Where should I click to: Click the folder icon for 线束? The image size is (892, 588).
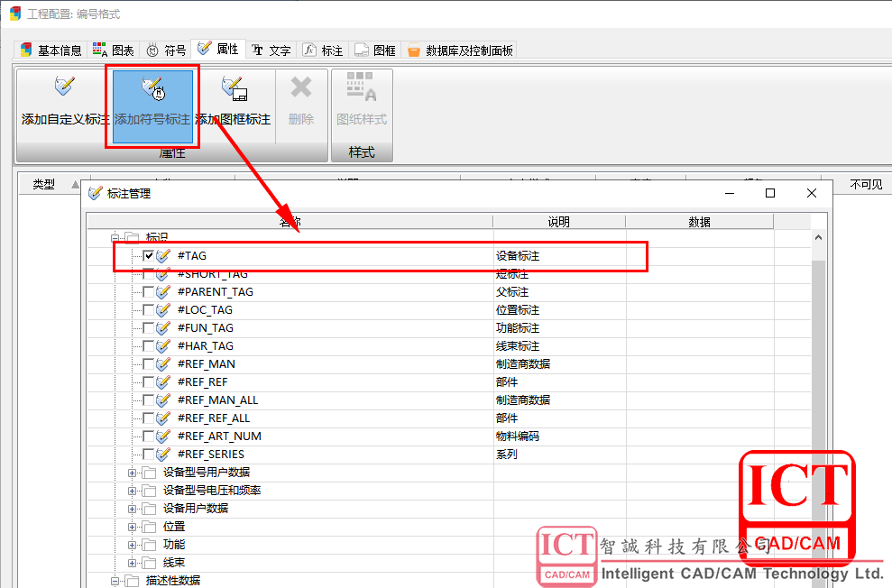coord(149,563)
